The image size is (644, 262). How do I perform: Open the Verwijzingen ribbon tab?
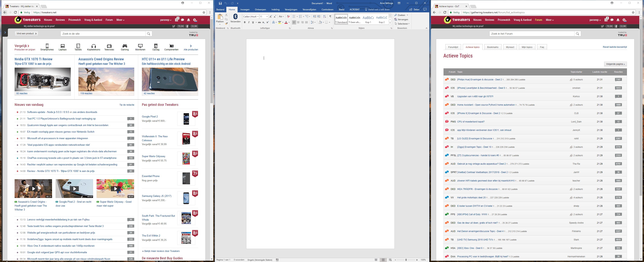click(x=291, y=10)
